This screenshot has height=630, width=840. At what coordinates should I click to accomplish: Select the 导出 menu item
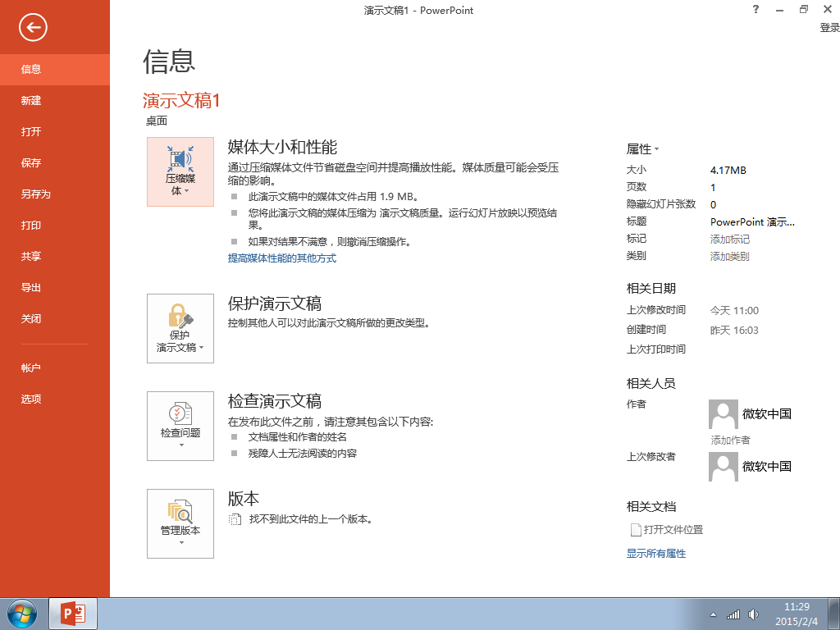pos(55,288)
